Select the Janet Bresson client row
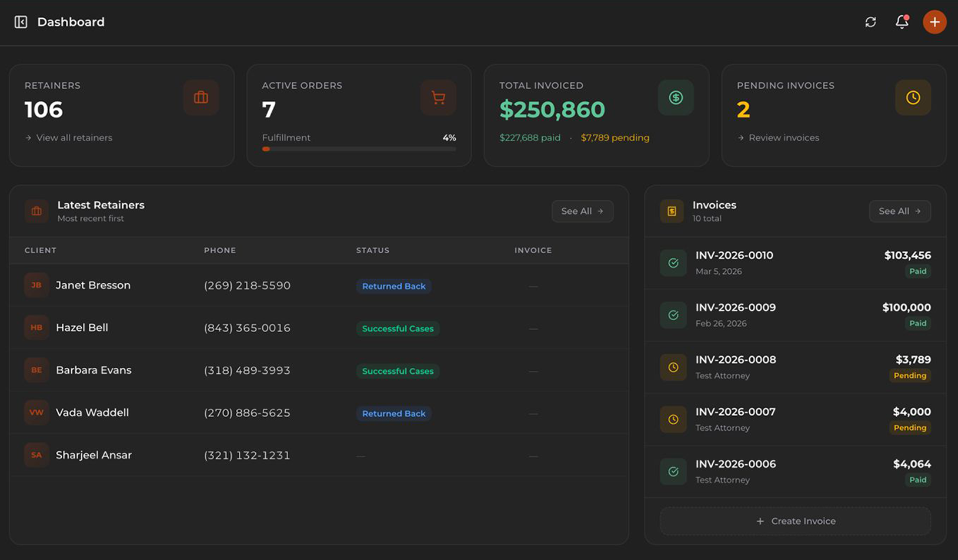Image resolution: width=958 pixels, height=560 pixels. coord(93,286)
